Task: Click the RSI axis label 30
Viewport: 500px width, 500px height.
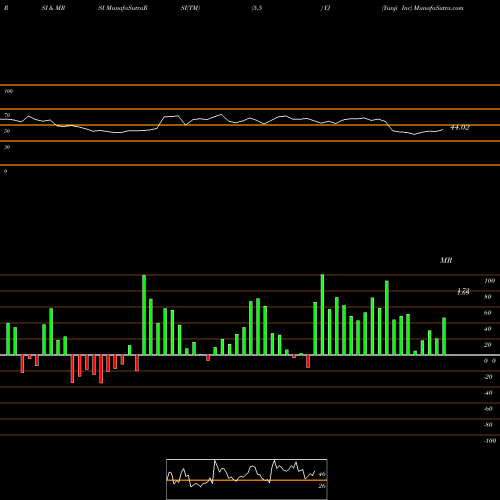Action: click(7, 147)
